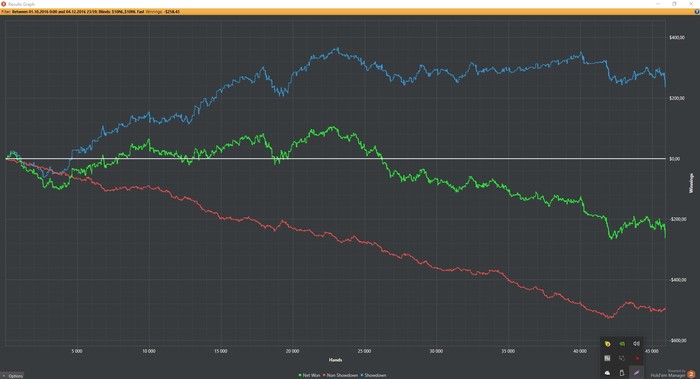700x379 pixels.
Task: Click the $200,00 axis label
Action: [677, 98]
